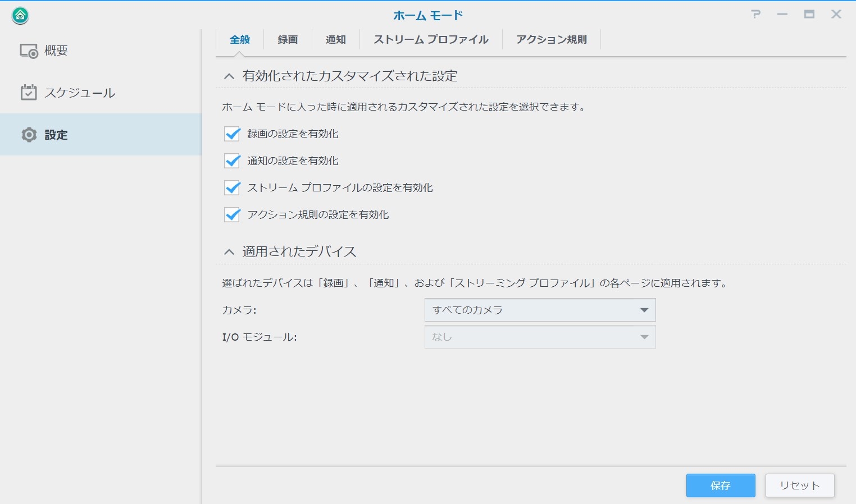Open help via the question mark icon
Viewport: 856px width, 504px height.
click(x=755, y=15)
